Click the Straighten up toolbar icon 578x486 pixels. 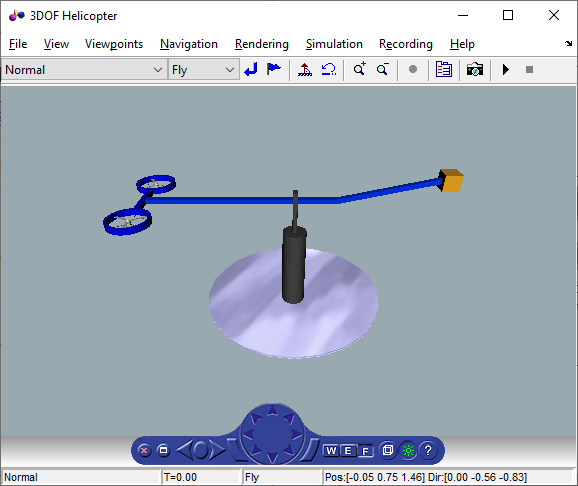pos(304,69)
